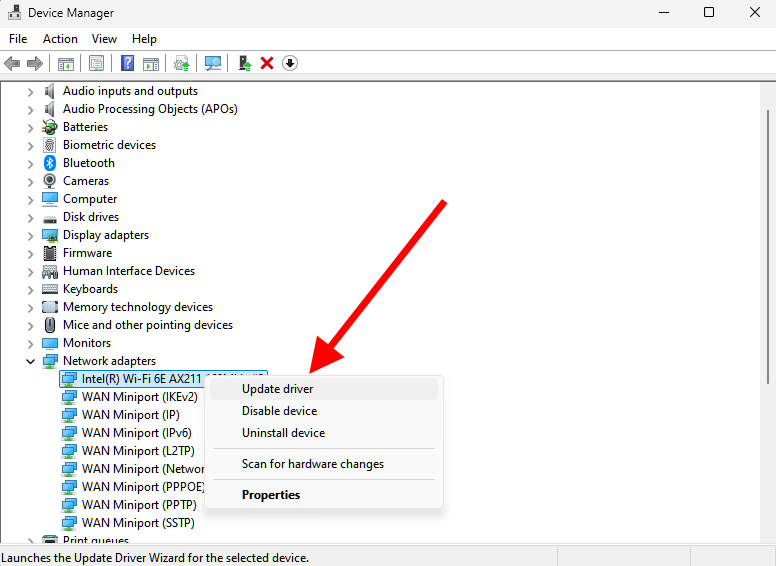Open the View menu
This screenshot has width=776, height=566.
104,39
